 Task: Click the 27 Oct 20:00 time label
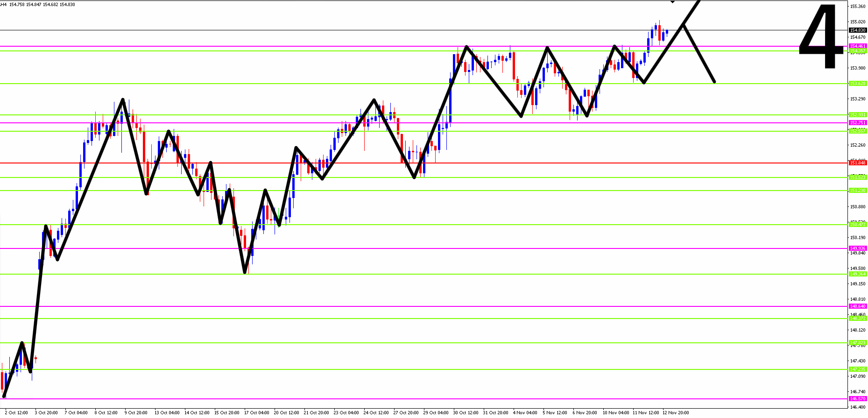(x=406, y=413)
